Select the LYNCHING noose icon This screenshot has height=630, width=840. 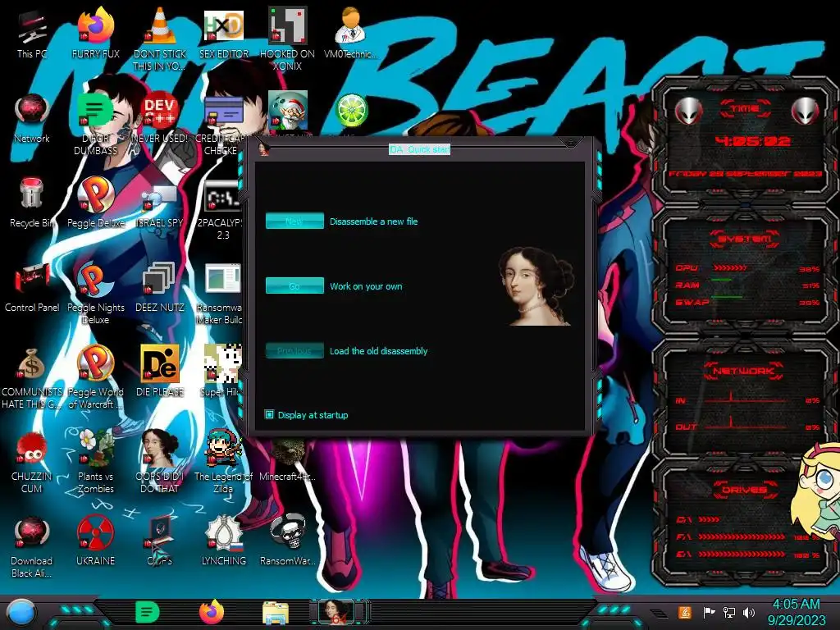223,541
